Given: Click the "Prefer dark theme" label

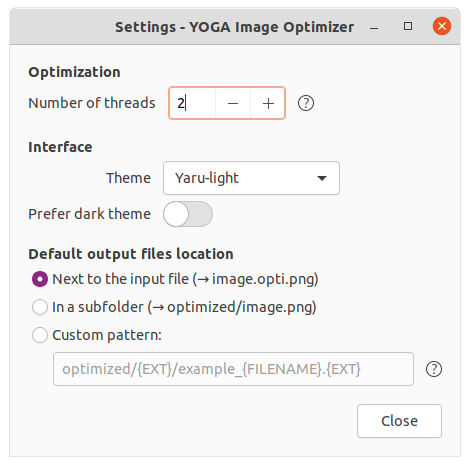Looking at the screenshot, I should tap(89, 214).
